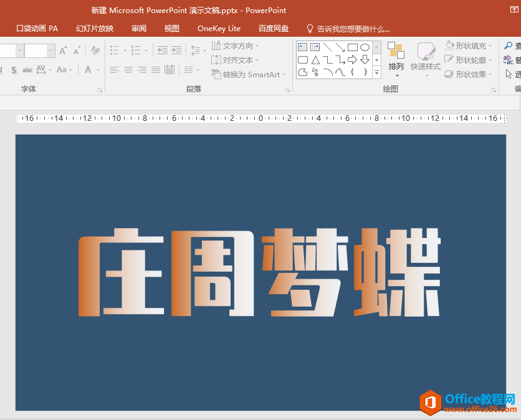
Task: Click the decrease font size icon
Action: click(77, 50)
